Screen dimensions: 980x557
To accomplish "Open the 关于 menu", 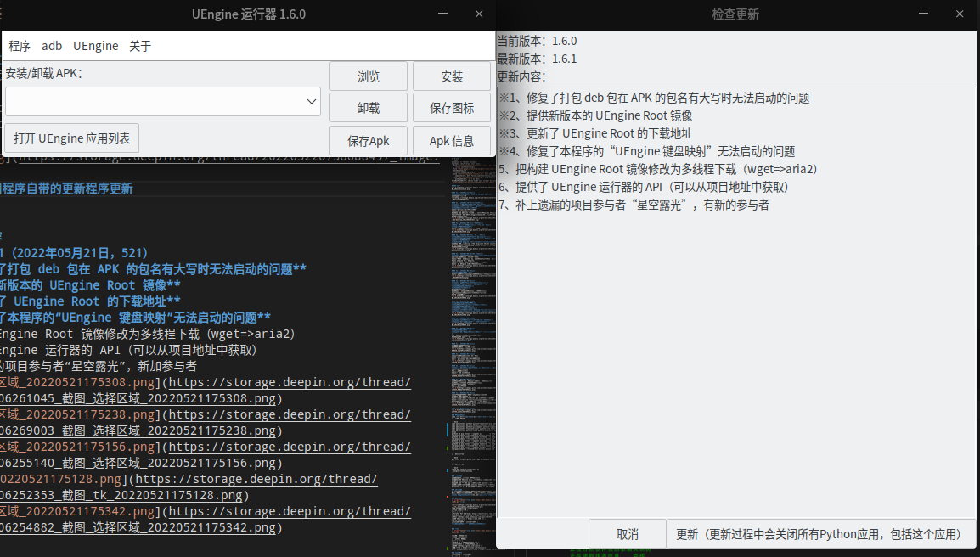I will coord(140,46).
